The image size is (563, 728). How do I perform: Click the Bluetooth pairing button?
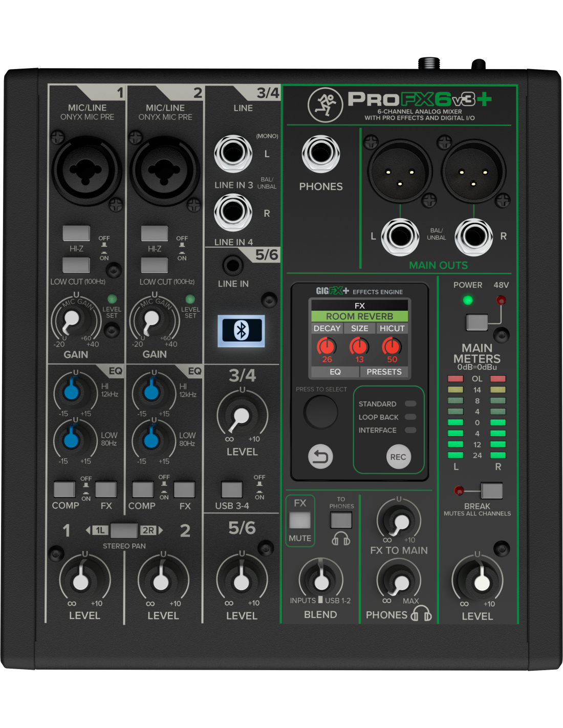[x=241, y=331]
